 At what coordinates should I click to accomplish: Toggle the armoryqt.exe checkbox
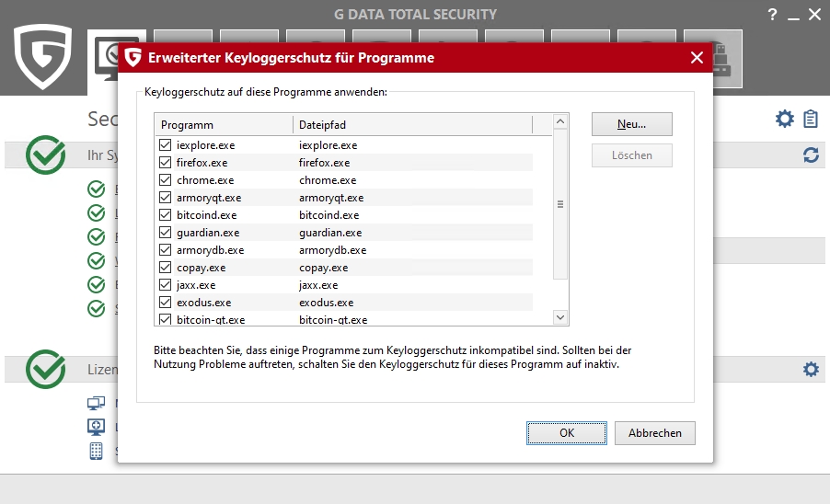coord(165,197)
